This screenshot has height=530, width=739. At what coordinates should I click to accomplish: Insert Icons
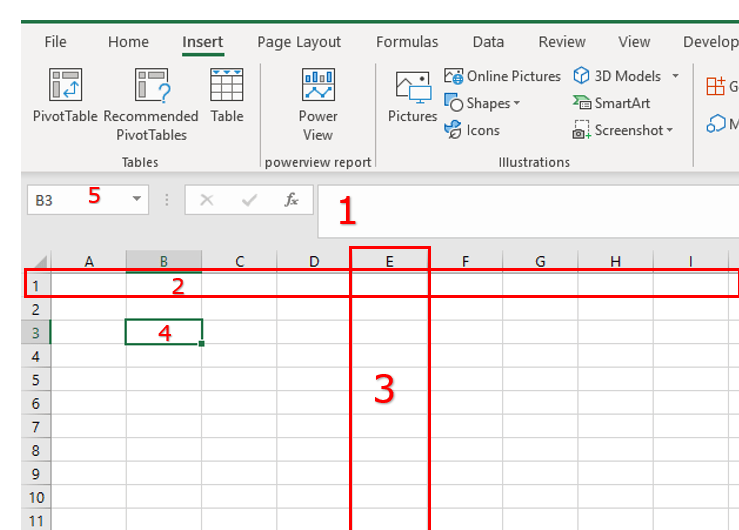click(472, 130)
